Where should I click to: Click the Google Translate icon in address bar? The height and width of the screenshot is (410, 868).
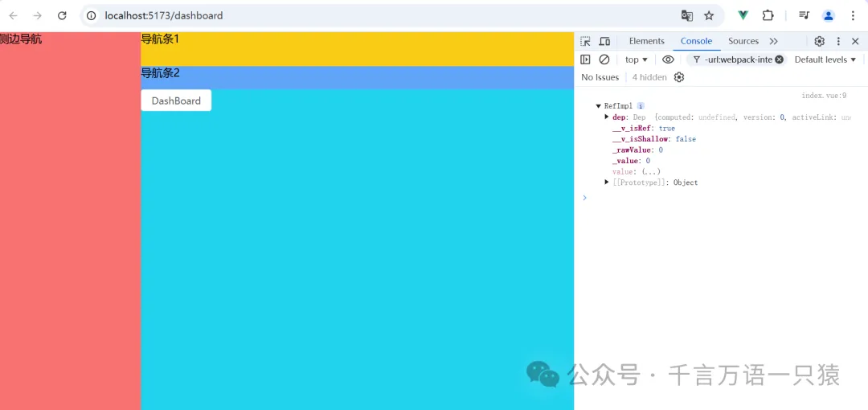coord(686,15)
